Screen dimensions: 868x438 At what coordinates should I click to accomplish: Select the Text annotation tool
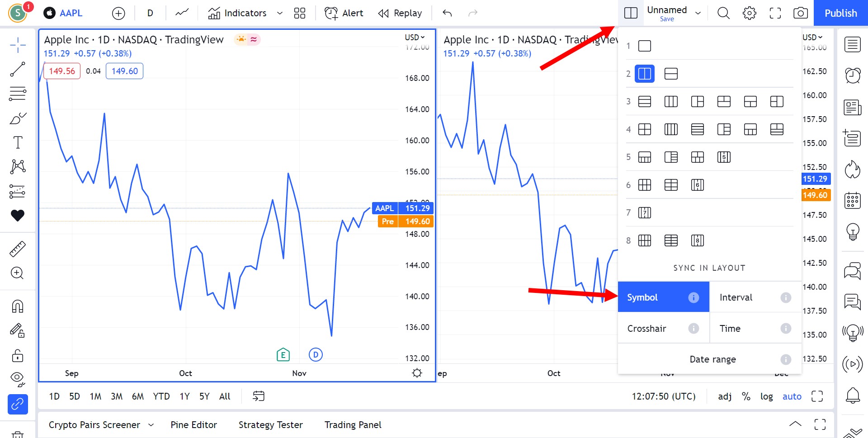tap(18, 141)
